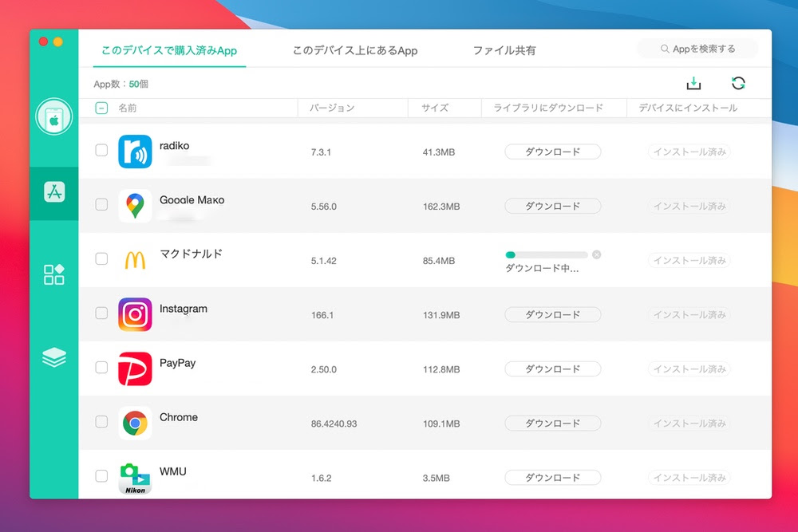
Task: Click the PayPay app name
Action: coord(178,363)
